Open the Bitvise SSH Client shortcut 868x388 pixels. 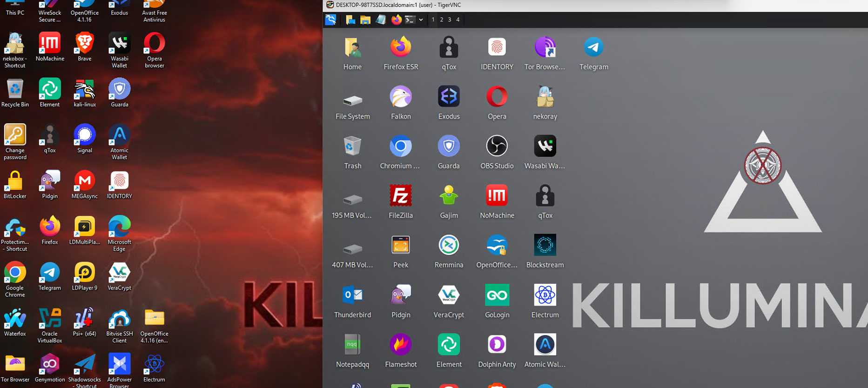pyautogui.click(x=120, y=325)
